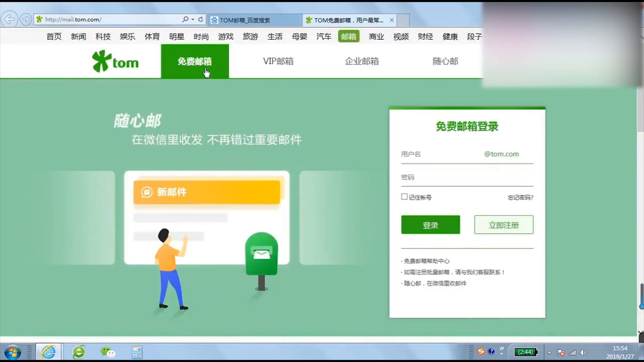The width and height of the screenshot is (644, 362).
Task: Click the 立即注册 register button
Action: coord(503,225)
